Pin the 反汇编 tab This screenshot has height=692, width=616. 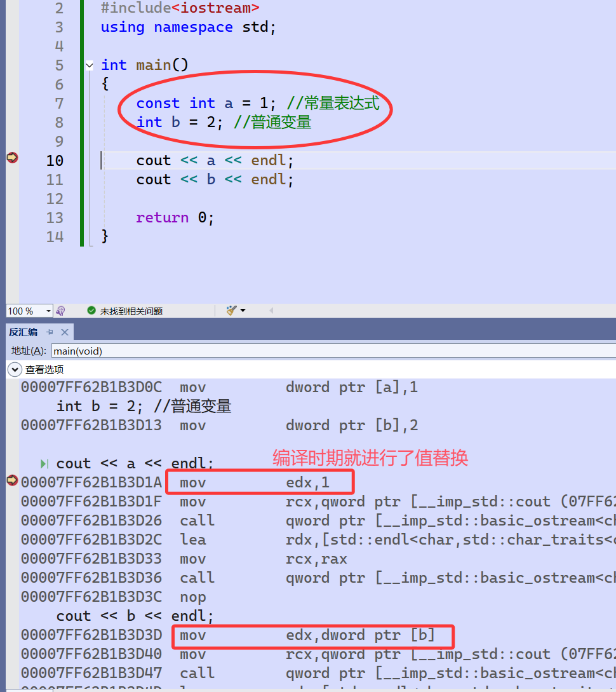pos(50,332)
